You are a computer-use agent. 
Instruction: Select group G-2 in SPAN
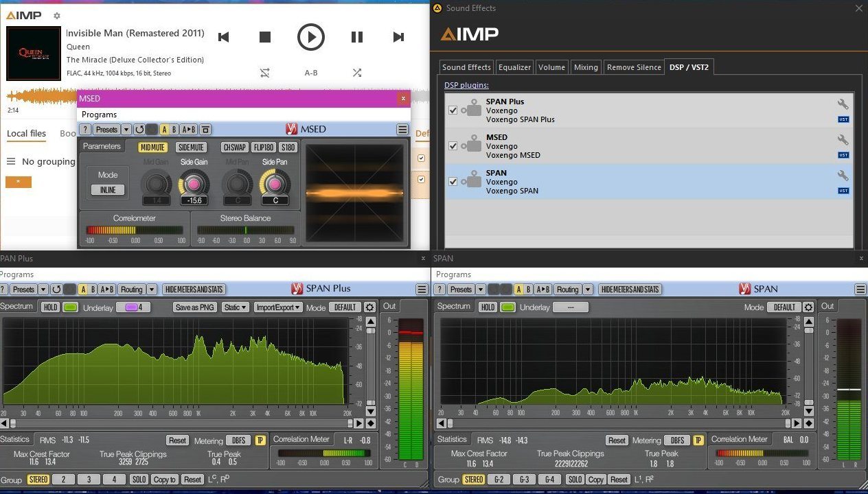tap(499, 480)
